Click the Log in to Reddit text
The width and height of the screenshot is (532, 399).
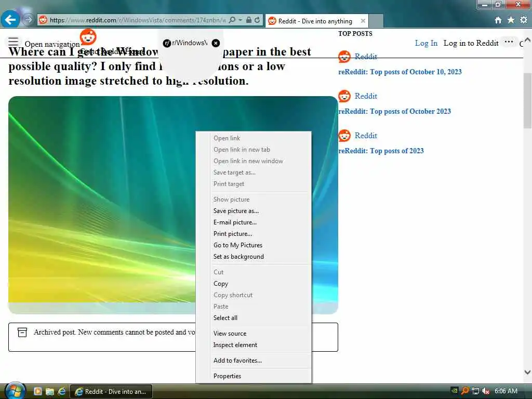tap(471, 43)
